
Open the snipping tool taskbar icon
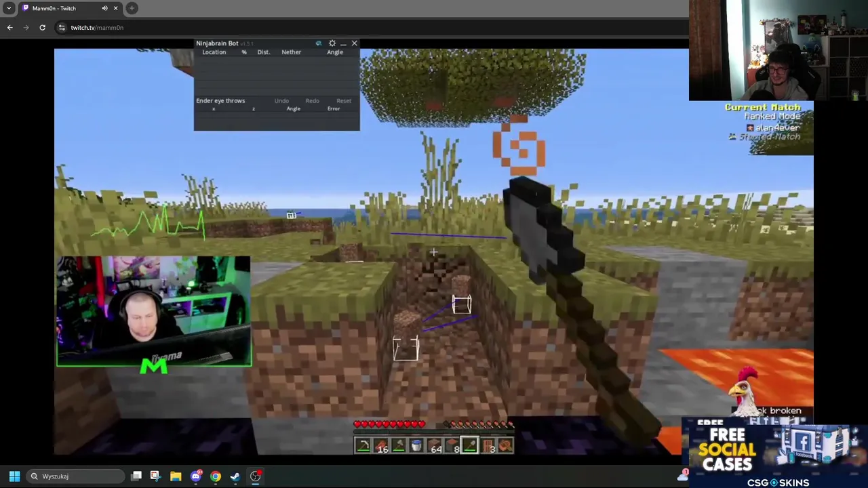tap(155, 476)
